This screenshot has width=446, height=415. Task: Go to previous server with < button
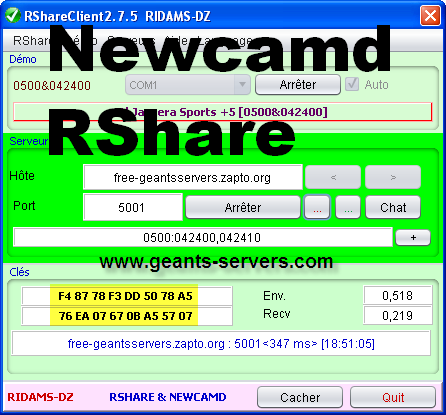coord(333,177)
